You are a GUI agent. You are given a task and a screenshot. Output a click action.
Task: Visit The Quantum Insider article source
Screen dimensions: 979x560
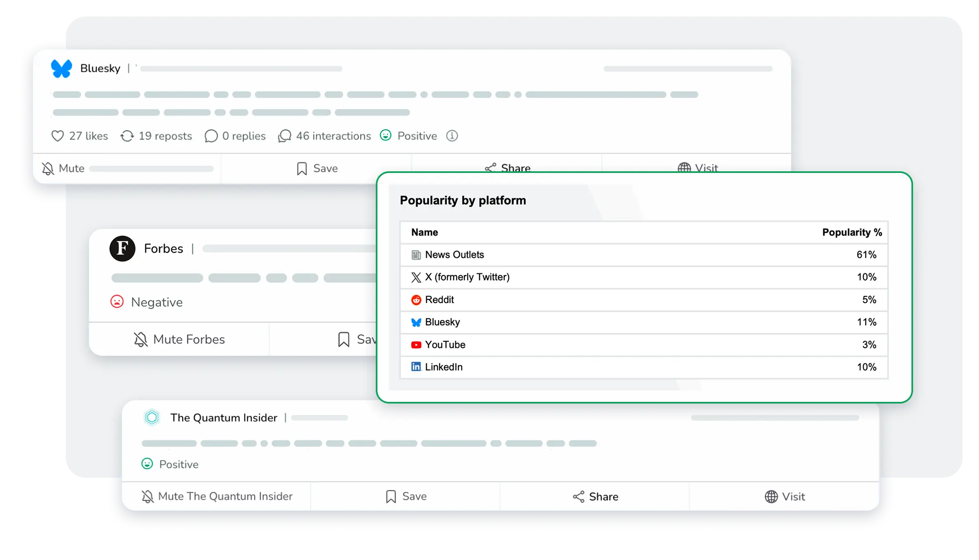click(785, 497)
